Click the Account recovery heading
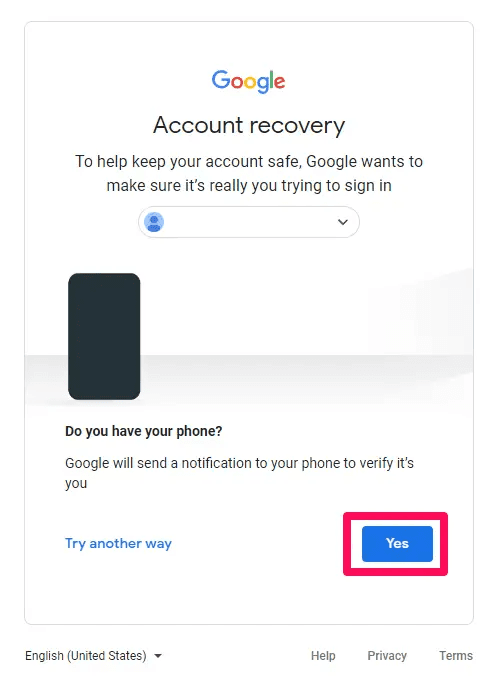 tap(249, 125)
